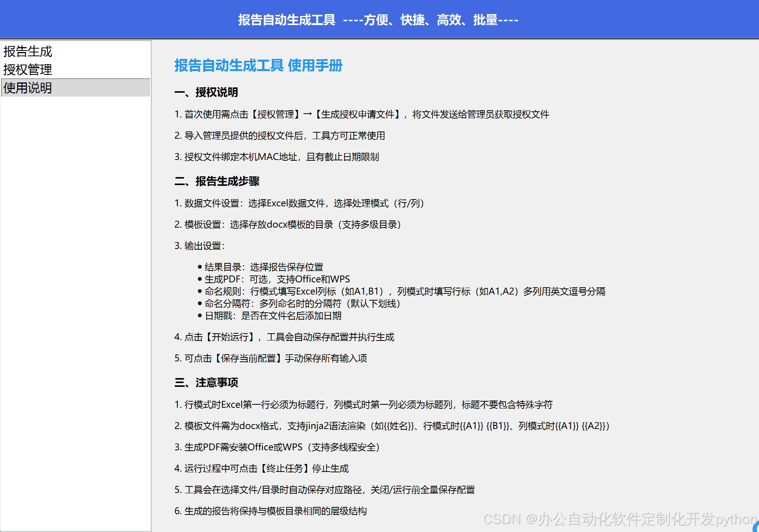Screen dimensions: 759x532
Task: Click the 一、授权说明 section heading
Action: coord(206,92)
